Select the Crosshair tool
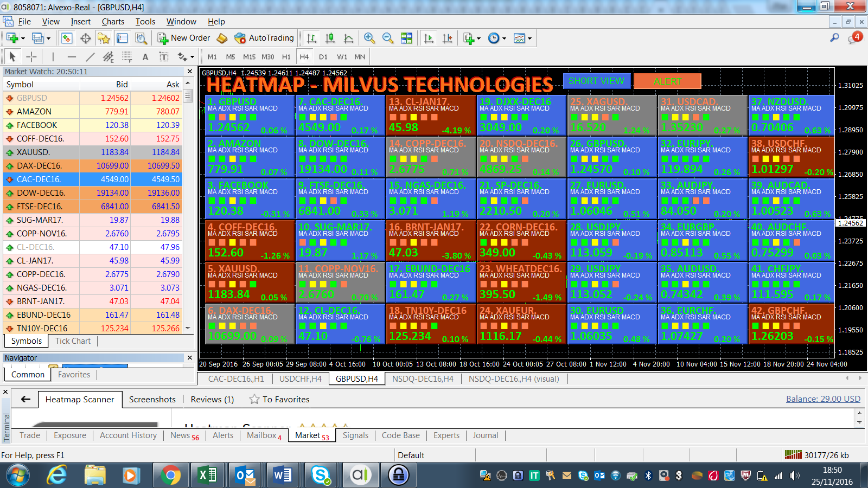The height and width of the screenshot is (488, 868). point(31,56)
